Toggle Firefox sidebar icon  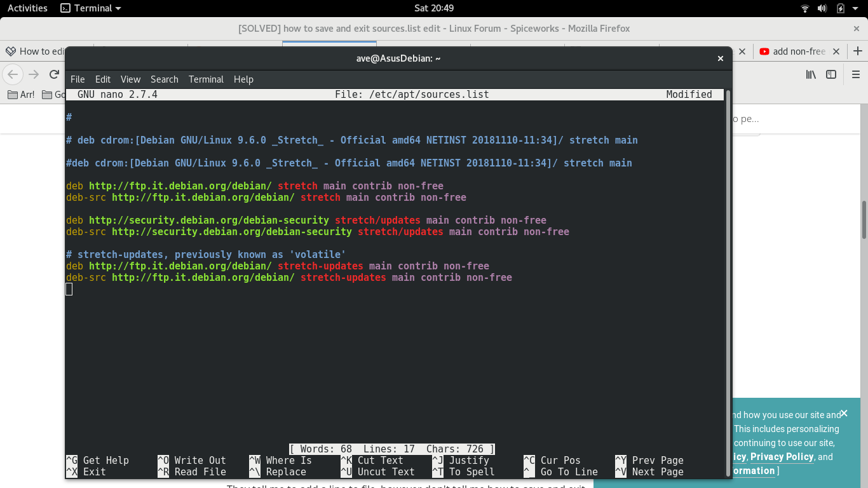[831, 74]
